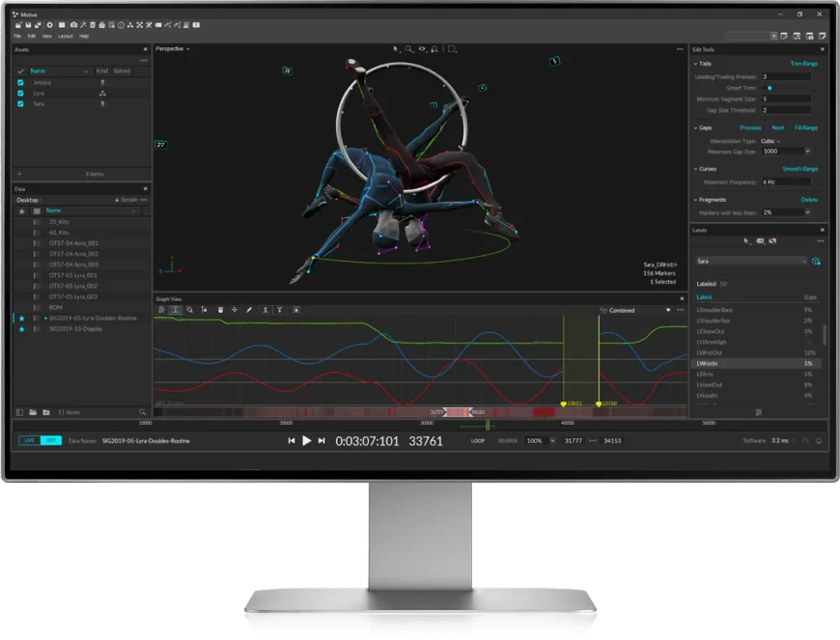Uncheck the Jessica asset checkbox
The width and height of the screenshot is (840, 640).
pos(20,82)
